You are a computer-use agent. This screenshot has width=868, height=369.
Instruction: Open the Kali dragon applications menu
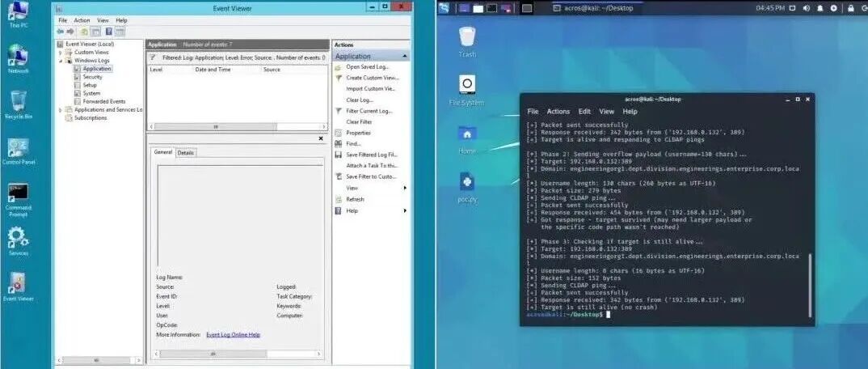[444, 8]
